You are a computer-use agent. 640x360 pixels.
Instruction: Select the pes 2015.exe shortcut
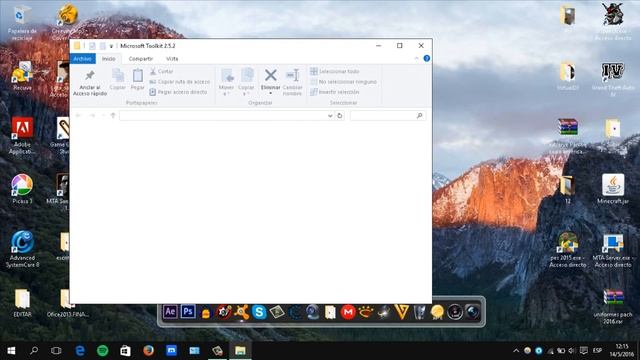pos(568,250)
